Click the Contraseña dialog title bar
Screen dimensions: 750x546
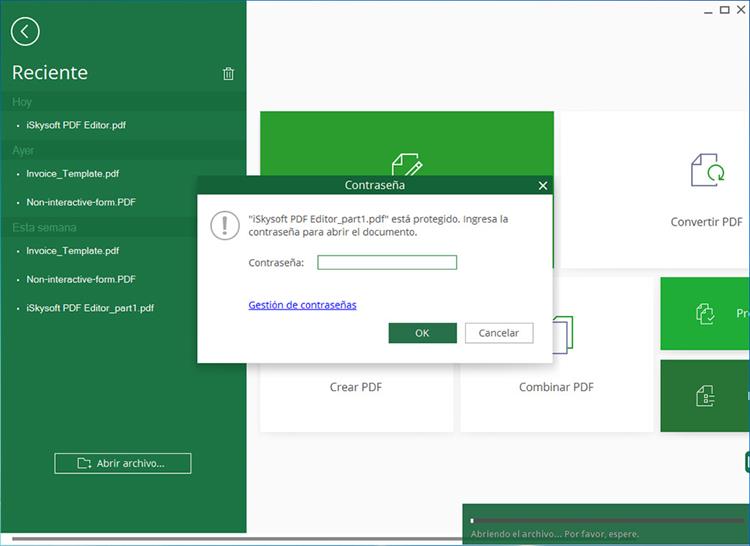pos(375,185)
